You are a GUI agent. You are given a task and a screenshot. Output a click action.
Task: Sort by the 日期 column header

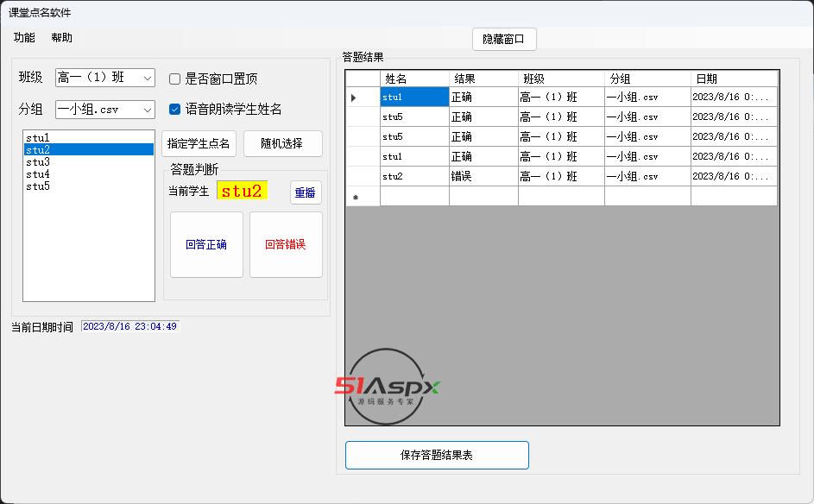click(734, 79)
